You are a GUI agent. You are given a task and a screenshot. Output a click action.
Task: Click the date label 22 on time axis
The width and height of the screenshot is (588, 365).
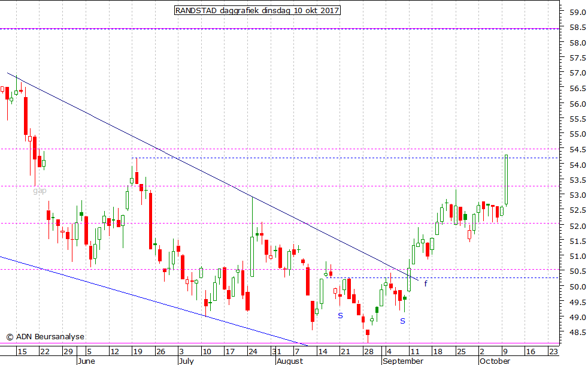coord(45,352)
